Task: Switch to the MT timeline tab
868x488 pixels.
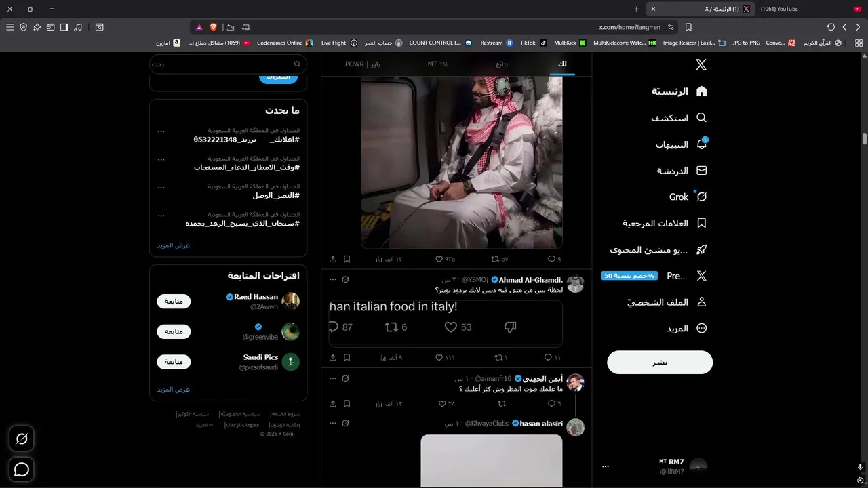Action: click(437, 64)
